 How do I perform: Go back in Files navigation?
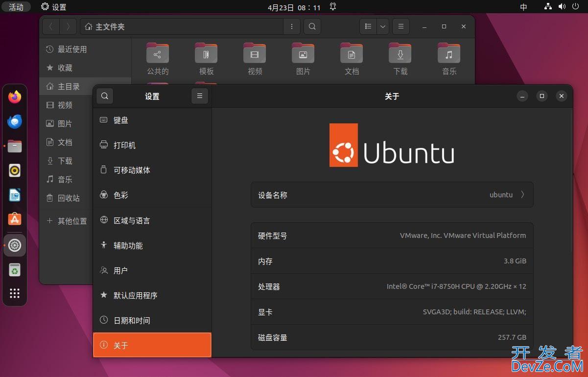click(51, 26)
